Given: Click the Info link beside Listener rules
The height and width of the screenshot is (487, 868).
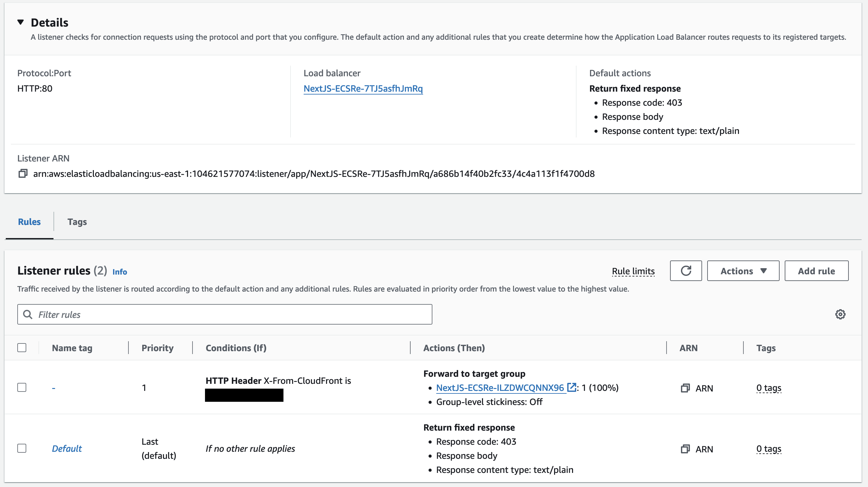Looking at the screenshot, I should click(x=119, y=272).
